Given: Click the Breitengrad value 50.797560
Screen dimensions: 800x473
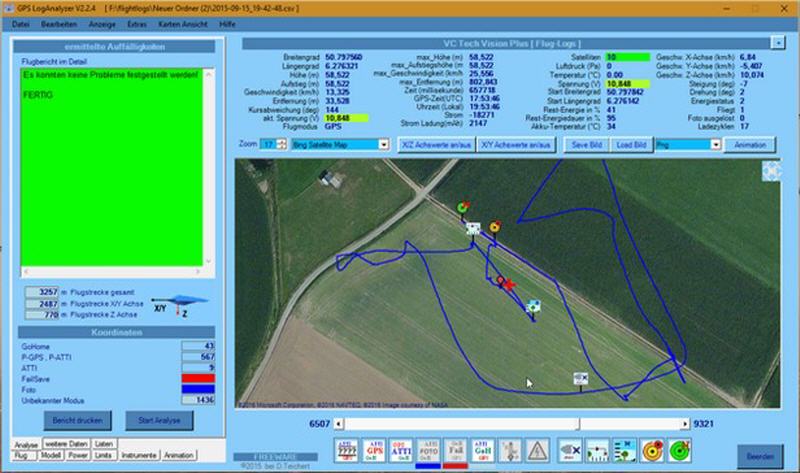Looking at the screenshot, I should [343, 57].
